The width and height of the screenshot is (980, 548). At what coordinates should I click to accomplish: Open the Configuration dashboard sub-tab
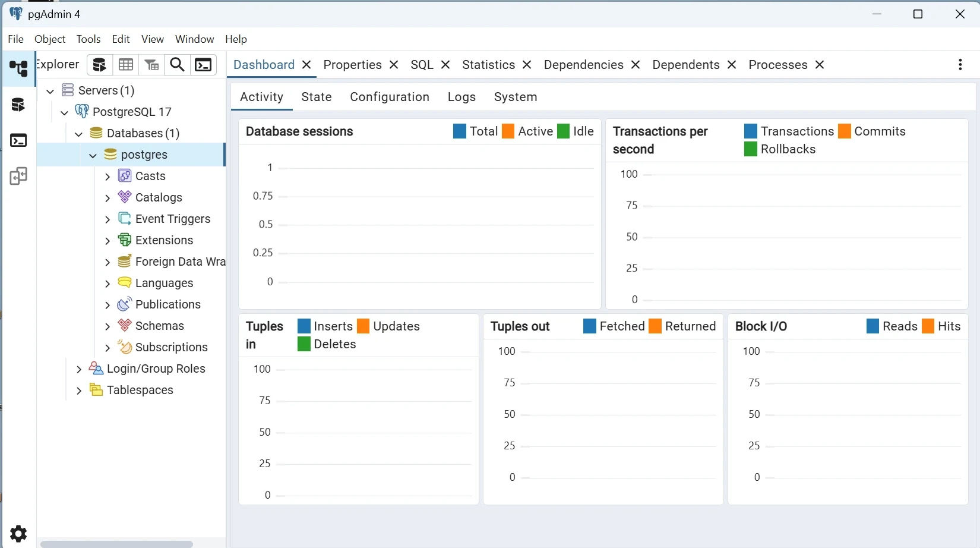[x=390, y=97]
